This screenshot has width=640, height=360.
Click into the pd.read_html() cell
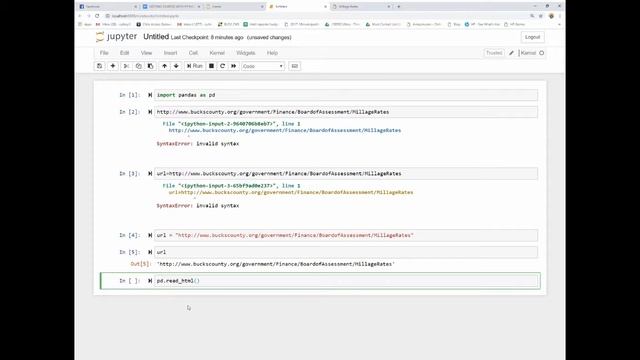pyautogui.click(x=346, y=281)
